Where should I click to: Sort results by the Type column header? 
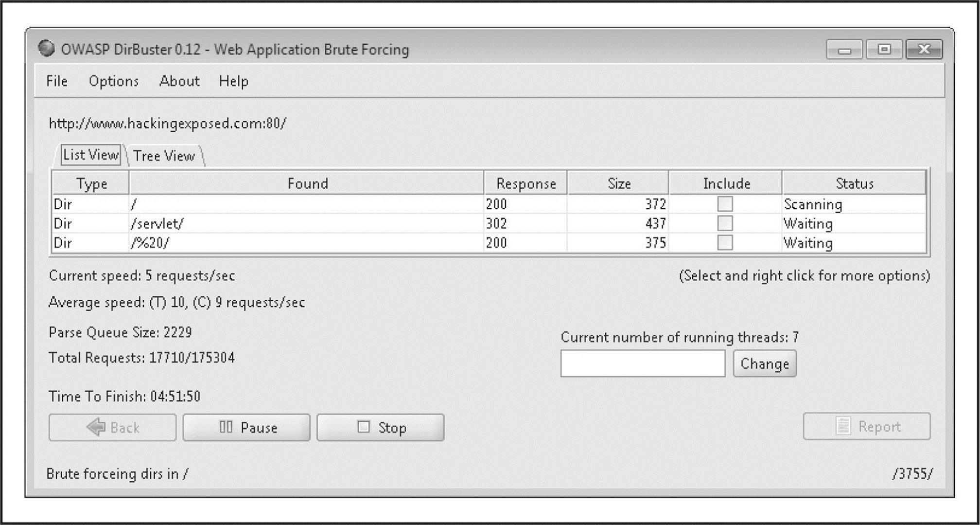tap(91, 183)
